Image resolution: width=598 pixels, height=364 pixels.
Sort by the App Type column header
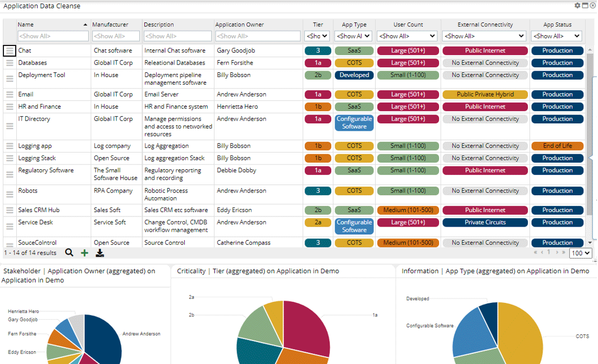[354, 24]
